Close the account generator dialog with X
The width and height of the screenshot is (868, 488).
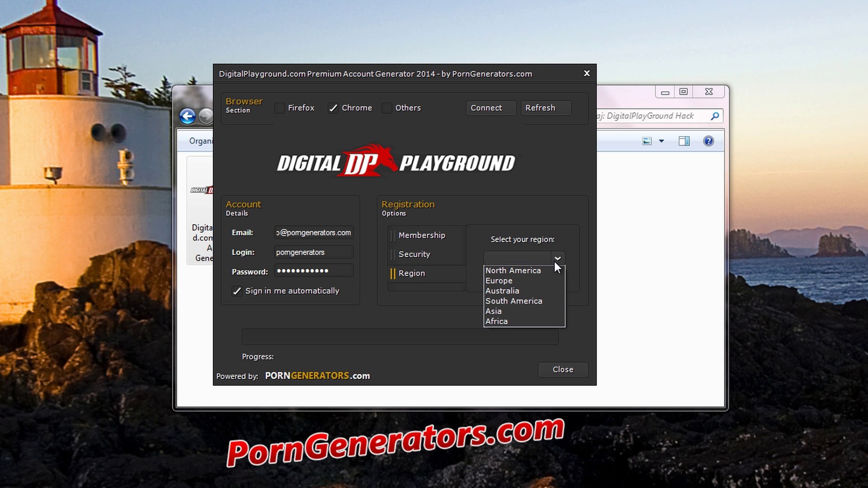(x=587, y=73)
